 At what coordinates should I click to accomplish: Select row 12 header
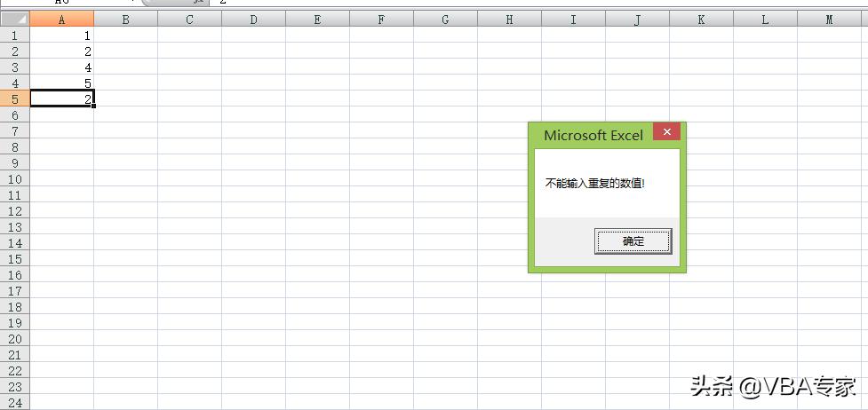(x=15, y=211)
